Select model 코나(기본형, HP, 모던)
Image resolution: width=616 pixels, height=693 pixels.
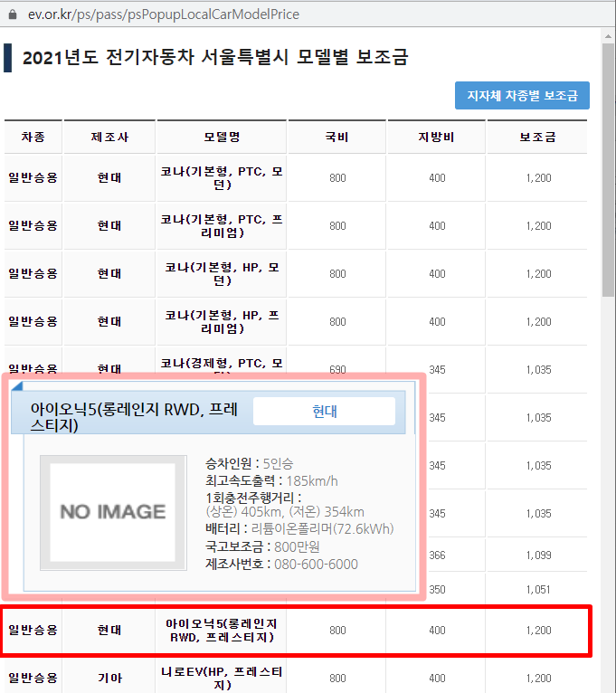(x=222, y=273)
